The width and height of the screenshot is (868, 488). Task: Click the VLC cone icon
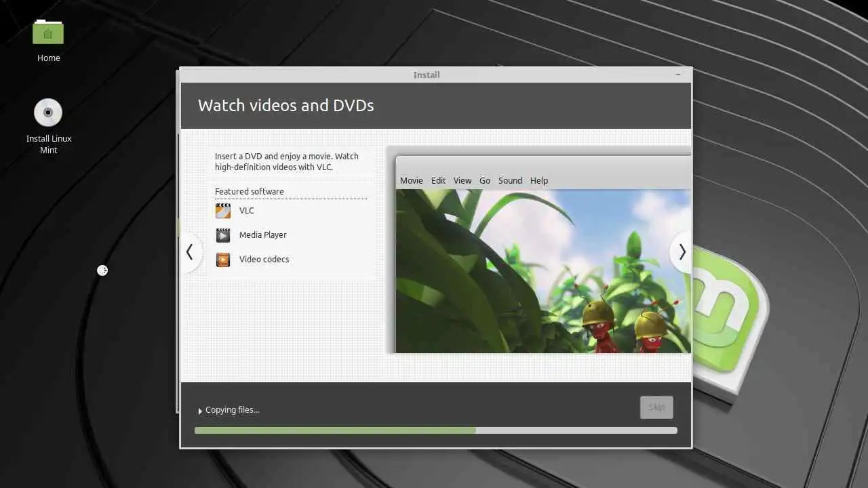pos(223,211)
